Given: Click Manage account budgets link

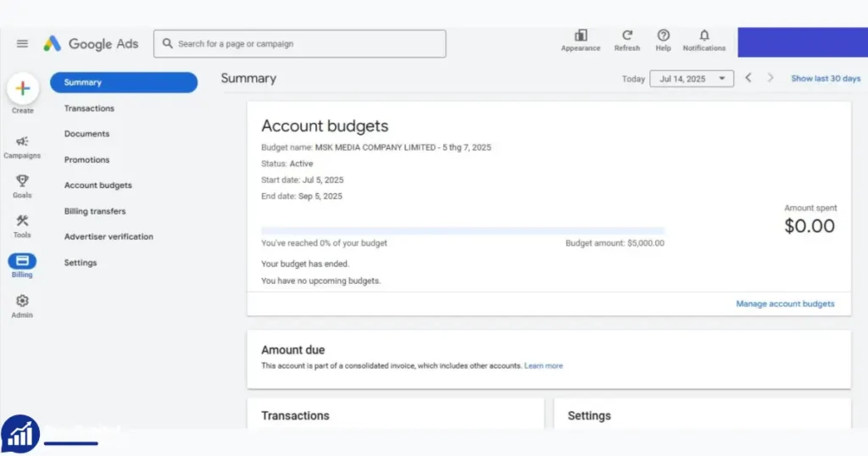Looking at the screenshot, I should (x=785, y=303).
